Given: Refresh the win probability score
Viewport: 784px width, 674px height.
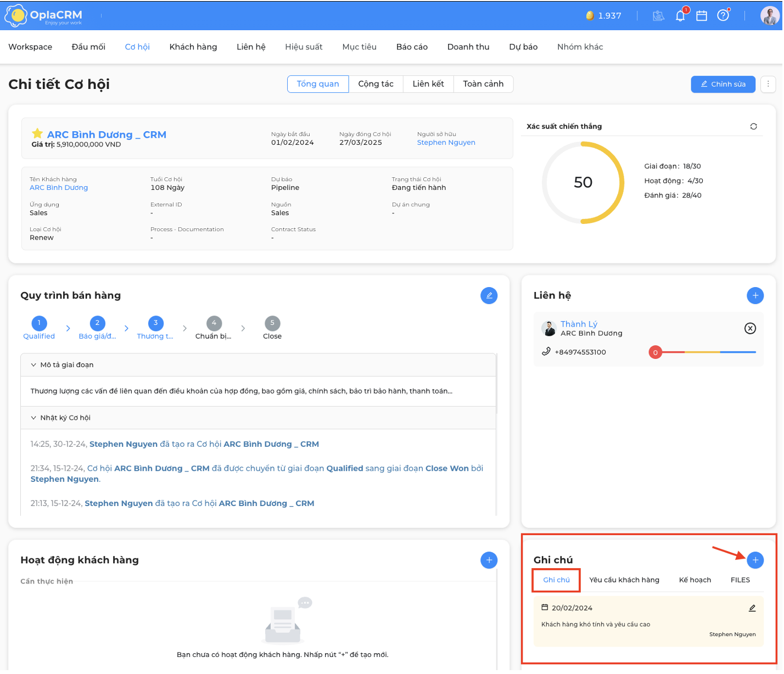Looking at the screenshot, I should pos(754,126).
